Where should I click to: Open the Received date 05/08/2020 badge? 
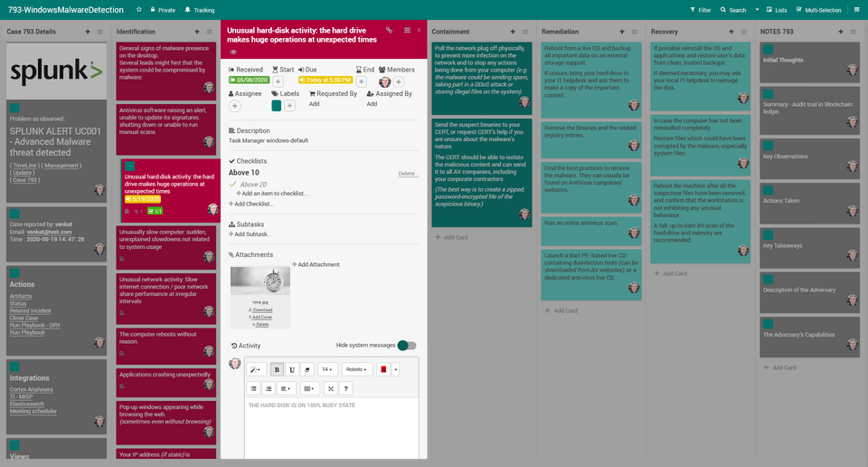[x=250, y=81]
